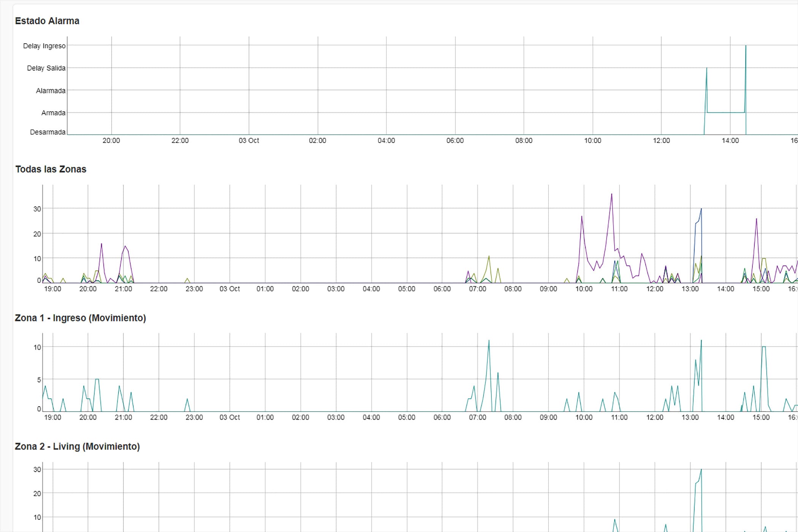Click "11:00" on the Todas las Zonas axis
The height and width of the screenshot is (532, 798).
(619, 289)
